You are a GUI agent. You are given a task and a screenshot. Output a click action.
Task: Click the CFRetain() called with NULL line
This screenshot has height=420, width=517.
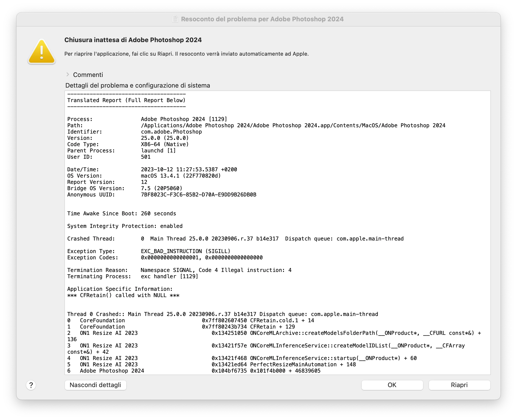coord(123,295)
